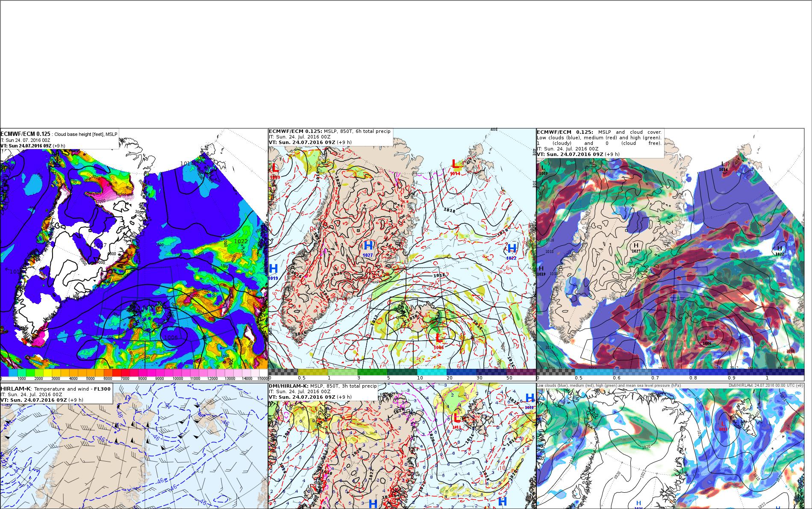Click 1014 pressure label in cloud base map
Screen dimensions: 812x509
coord(187,163)
